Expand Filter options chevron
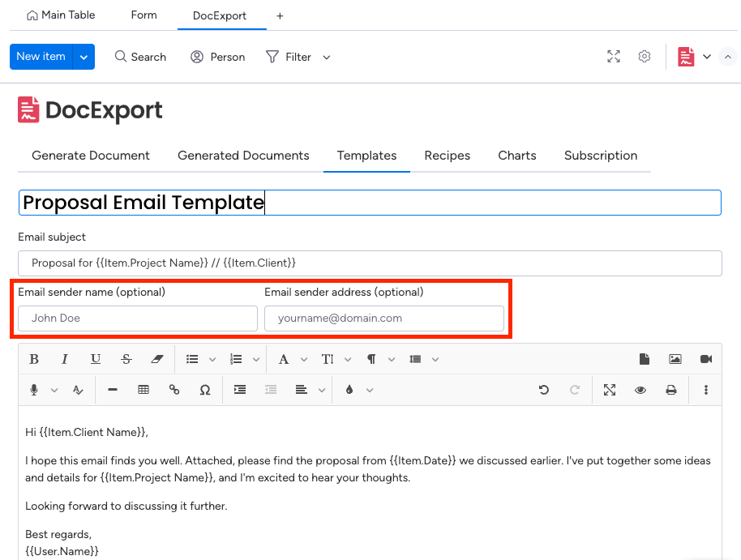This screenshot has height=560, width=741. point(326,58)
